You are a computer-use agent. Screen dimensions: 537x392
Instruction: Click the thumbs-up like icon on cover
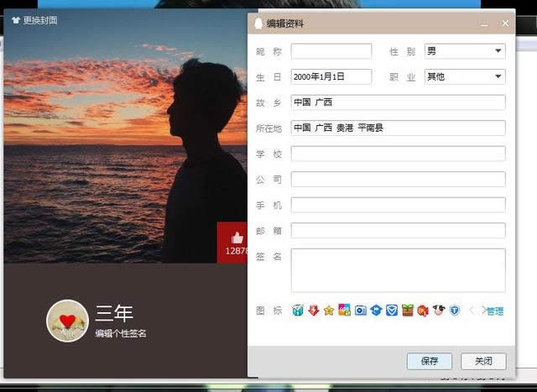(237, 238)
